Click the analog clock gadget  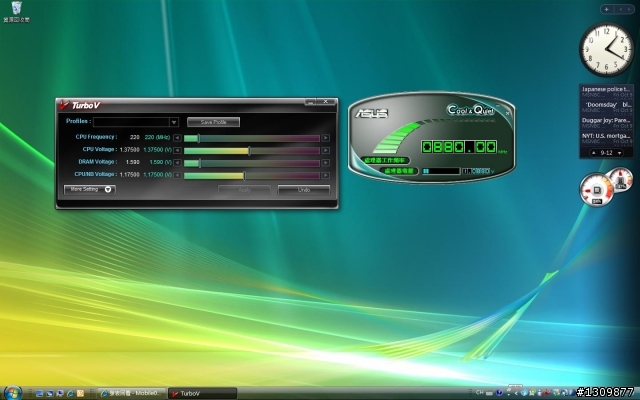coord(607,49)
